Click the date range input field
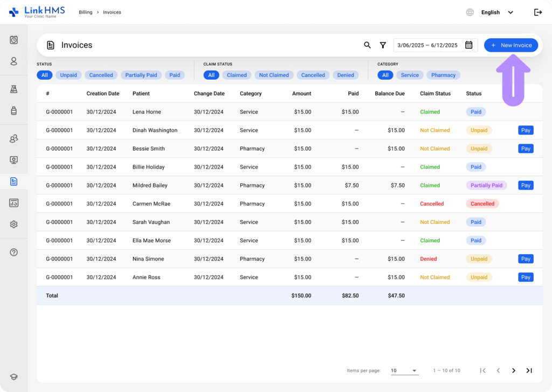This screenshot has width=552, height=392. point(436,45)
